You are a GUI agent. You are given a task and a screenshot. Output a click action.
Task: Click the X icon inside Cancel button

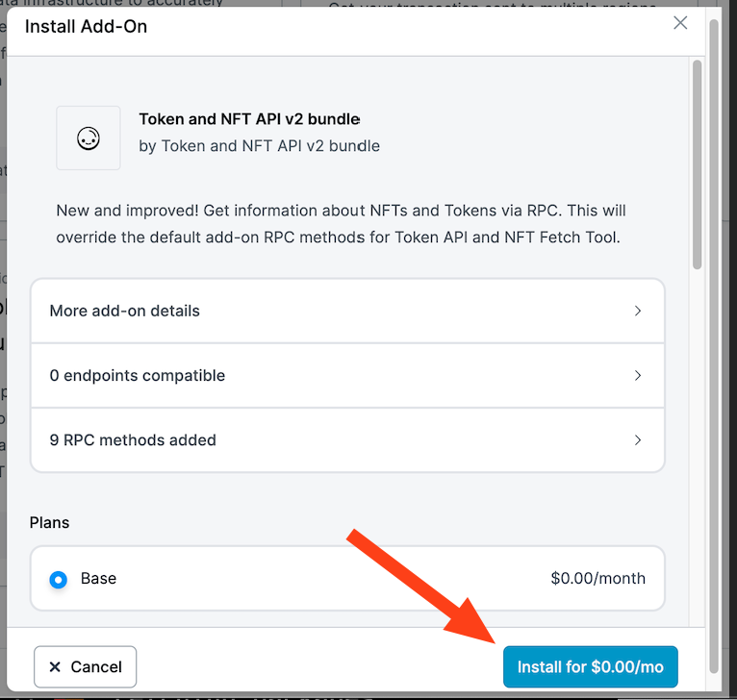[x=55, y=666]
